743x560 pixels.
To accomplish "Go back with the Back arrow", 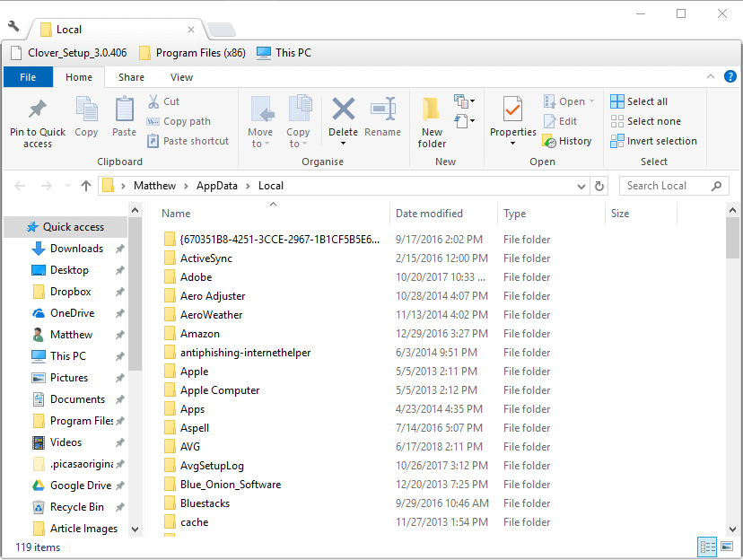I will tap(20, 186).
